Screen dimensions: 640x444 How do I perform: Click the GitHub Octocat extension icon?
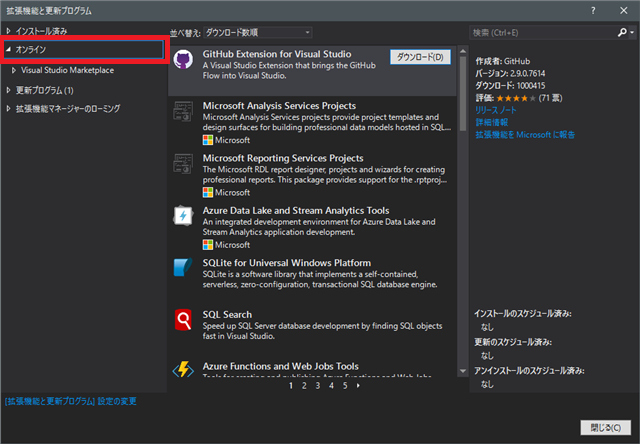pyautogui.click(x=183, y=60)
